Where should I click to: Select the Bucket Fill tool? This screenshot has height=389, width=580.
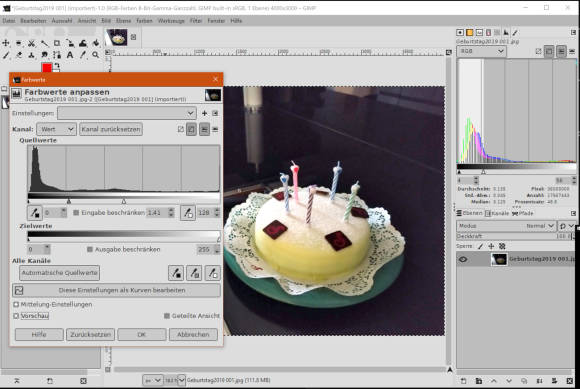pyautogui.click(x=96, y=43)
